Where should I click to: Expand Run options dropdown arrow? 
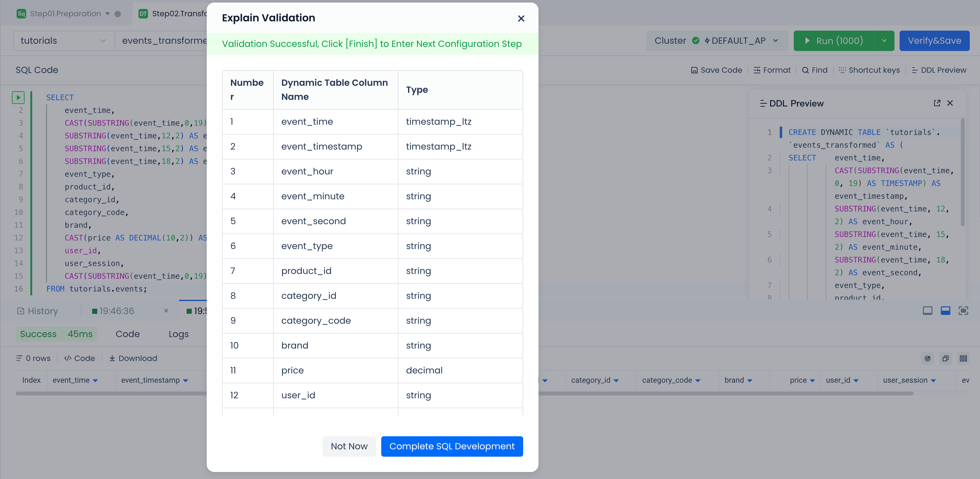(884, 41)
